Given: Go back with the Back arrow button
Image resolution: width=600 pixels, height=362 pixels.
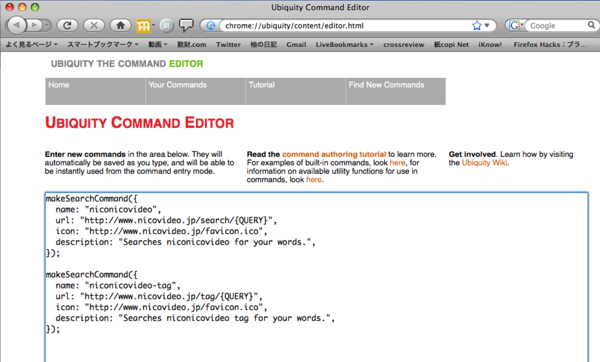Looking at the screenshot, I should pos(16,25).
